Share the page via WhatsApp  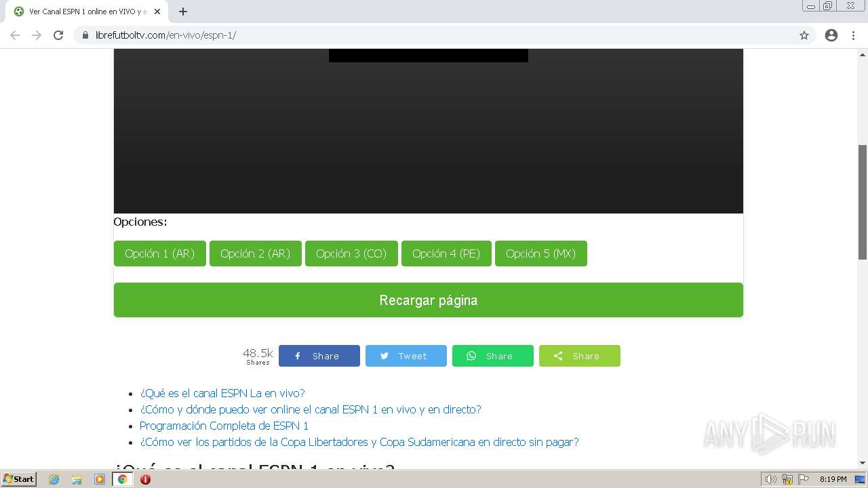(493, 356)
